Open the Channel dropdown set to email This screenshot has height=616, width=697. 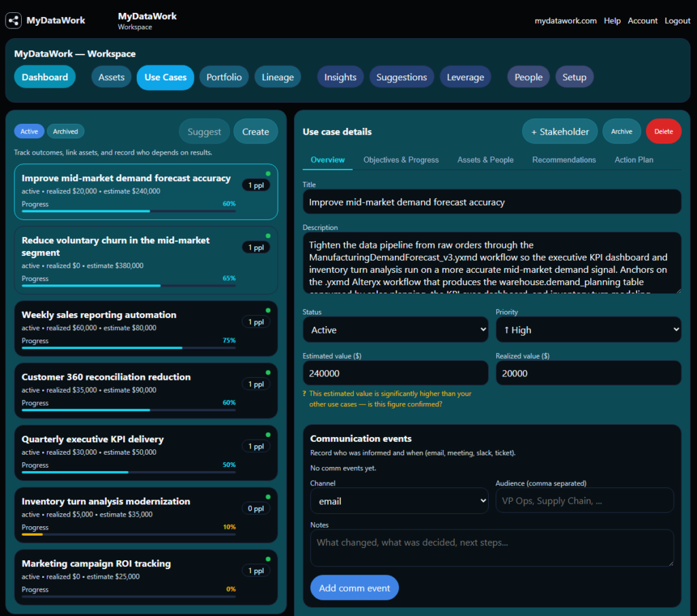pyautogui.click(x=399, y=501)
